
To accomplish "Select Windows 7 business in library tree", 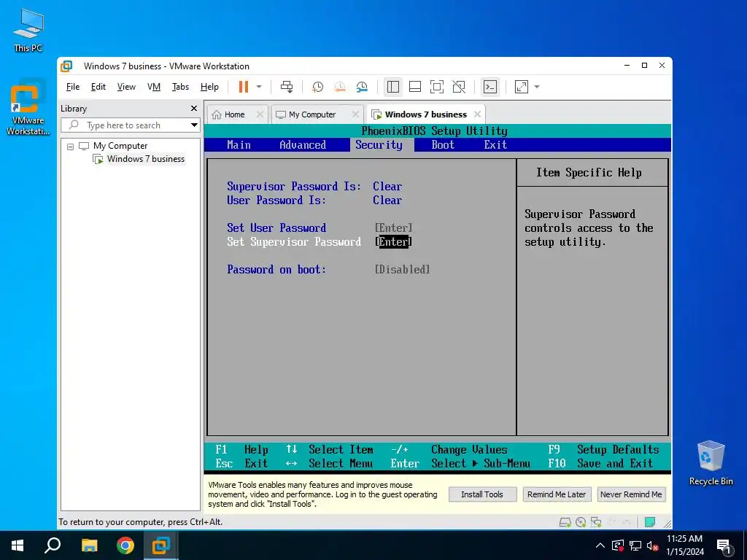I will click(x=145, y=159).
